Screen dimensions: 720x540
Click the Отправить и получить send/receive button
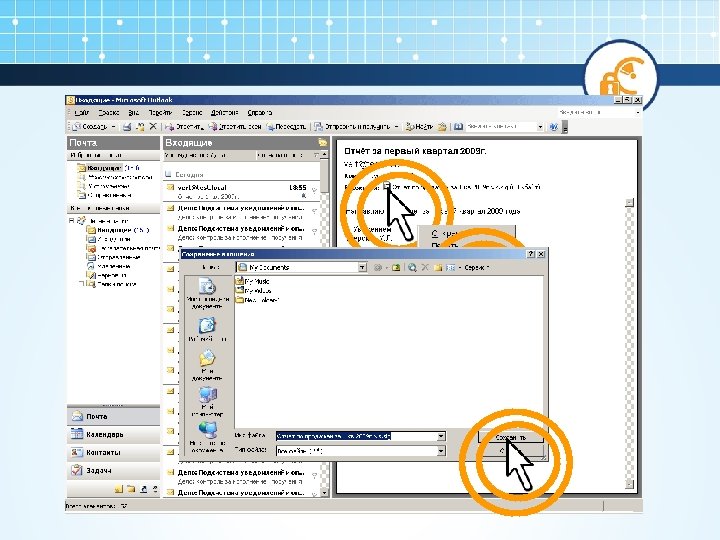click(x=352, y=127)
